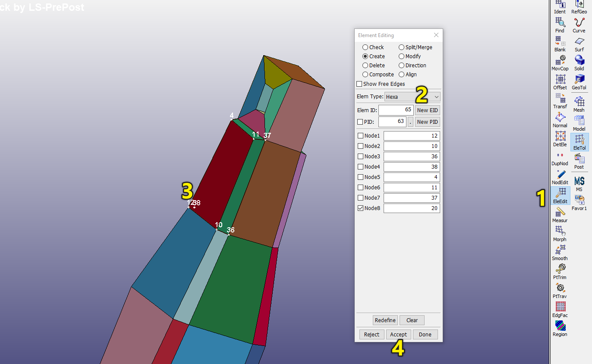Open the Morph tool
This screenshot has height=364, width=592.
[560, 234]
